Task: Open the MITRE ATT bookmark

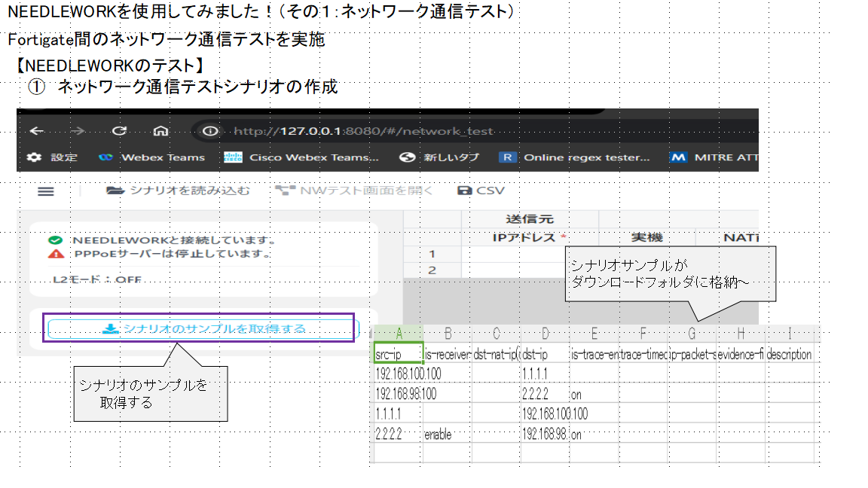Action: tap(714, 157)
